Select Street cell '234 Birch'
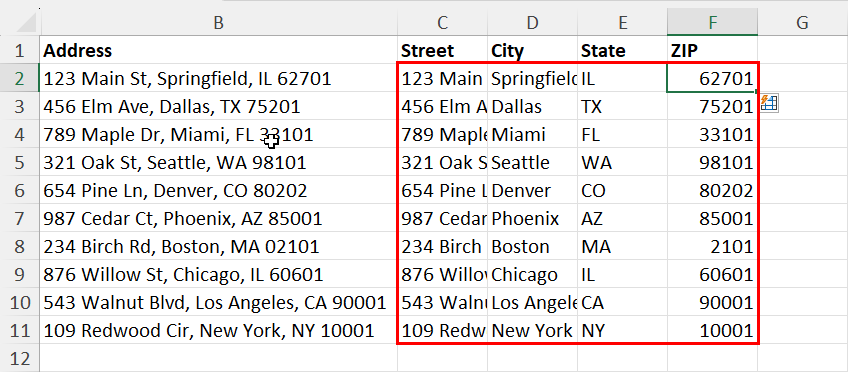 [442, 247]
